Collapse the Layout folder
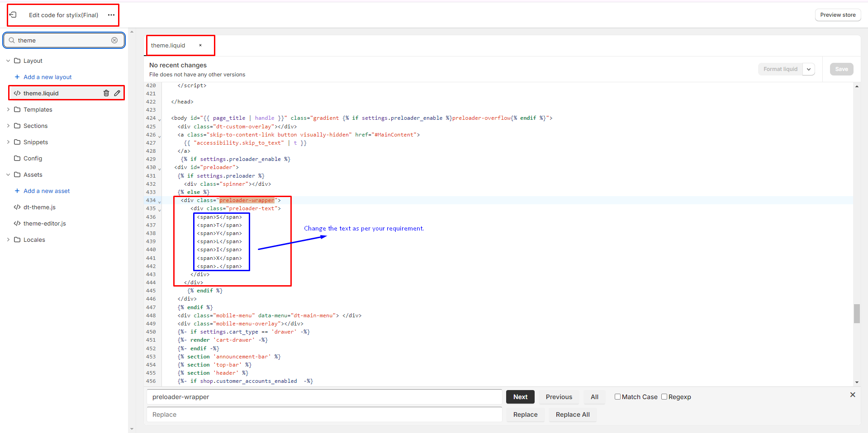868x433 pixels. tap(8, 61)
